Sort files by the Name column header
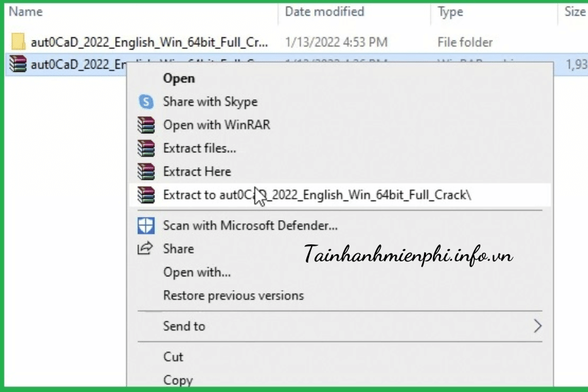This screenshot has height=392, width=588. pyautogui.click(x=27, y=12)
